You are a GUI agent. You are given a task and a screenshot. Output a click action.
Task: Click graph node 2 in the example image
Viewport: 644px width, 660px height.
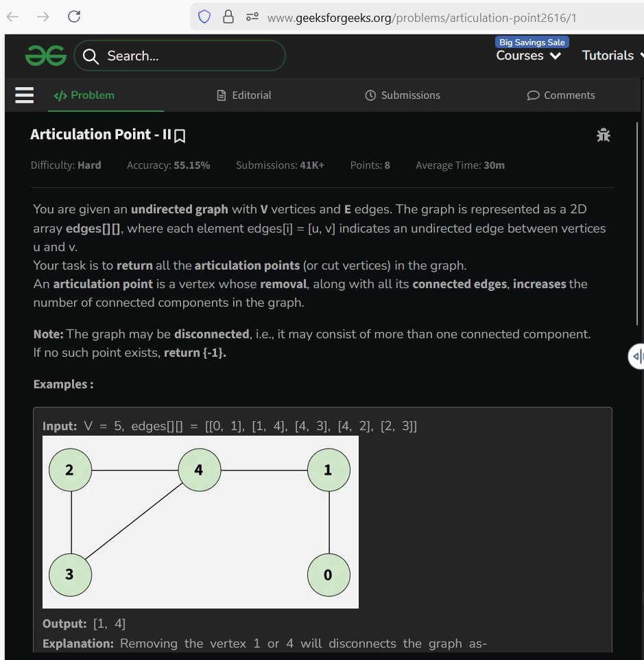tap(70, 470)
